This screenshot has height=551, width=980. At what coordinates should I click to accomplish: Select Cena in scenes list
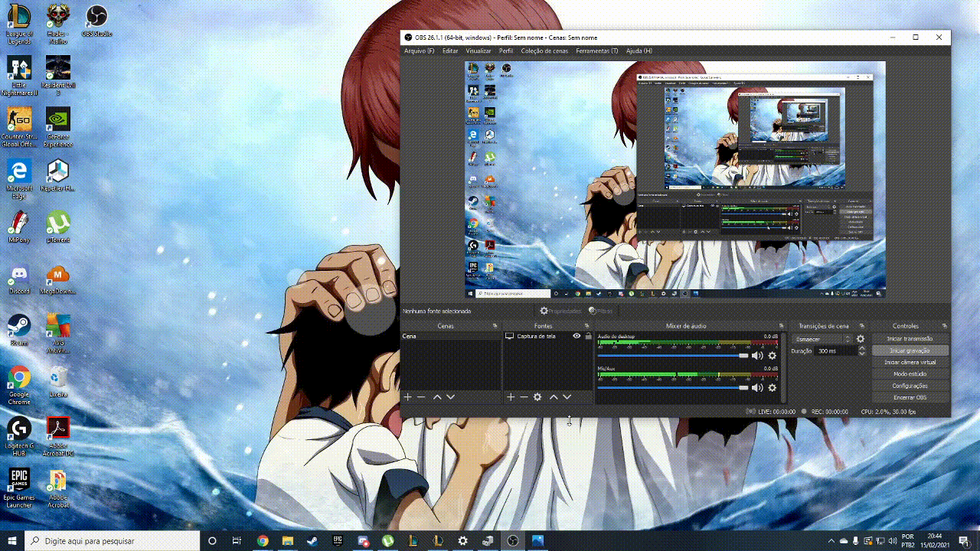451,336
